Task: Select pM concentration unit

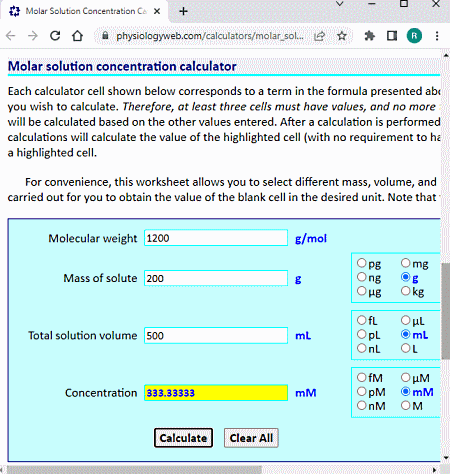Action: [362, 391]
